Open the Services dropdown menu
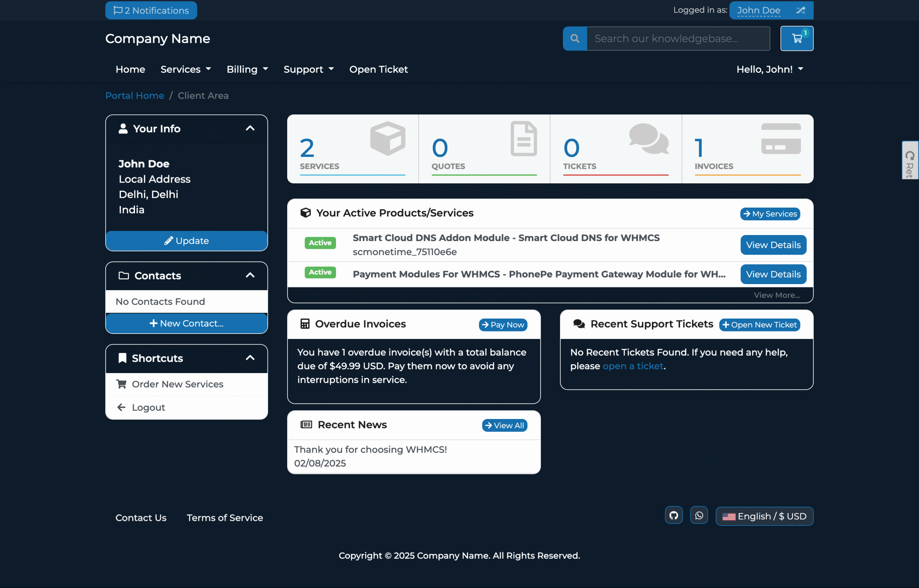919x588 pixels. coord(186,69)
